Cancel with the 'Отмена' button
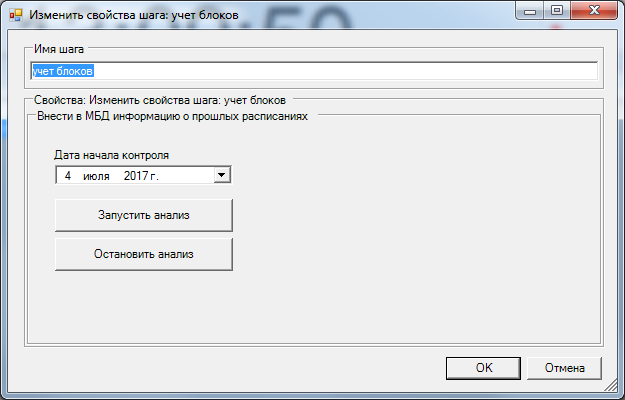Viewport: 625px width, 400px height. (x=564, y=368)
